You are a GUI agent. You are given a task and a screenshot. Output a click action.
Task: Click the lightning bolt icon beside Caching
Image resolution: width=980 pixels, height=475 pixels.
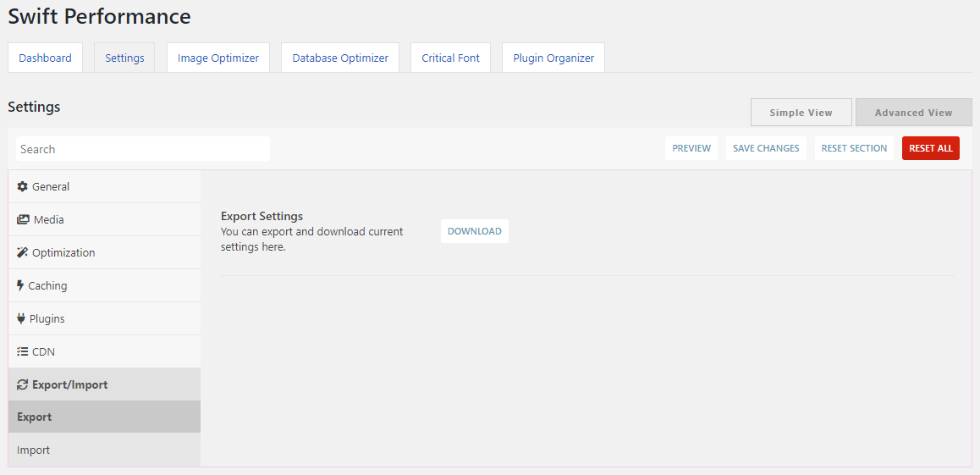pyautogui.click(x=20, y=285)
